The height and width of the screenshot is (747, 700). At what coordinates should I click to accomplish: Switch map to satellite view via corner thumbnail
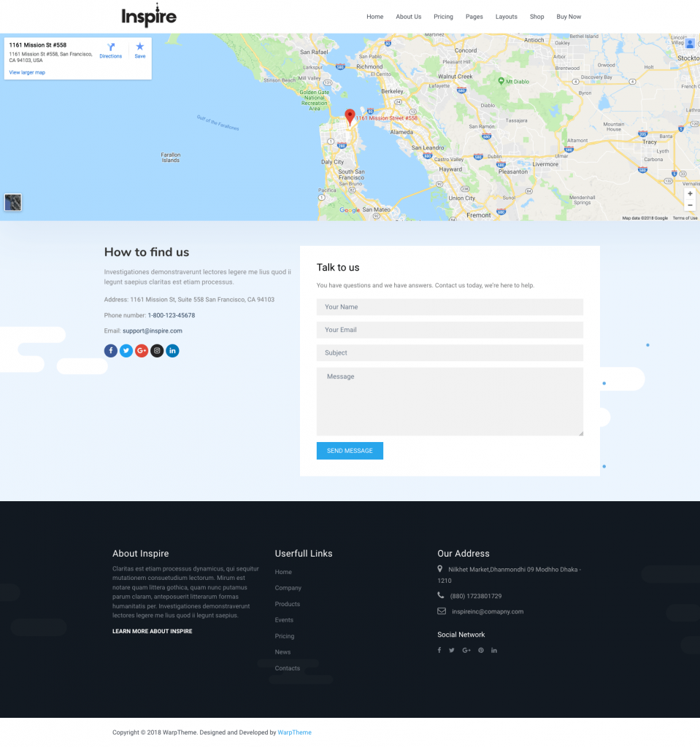point(13,202)
